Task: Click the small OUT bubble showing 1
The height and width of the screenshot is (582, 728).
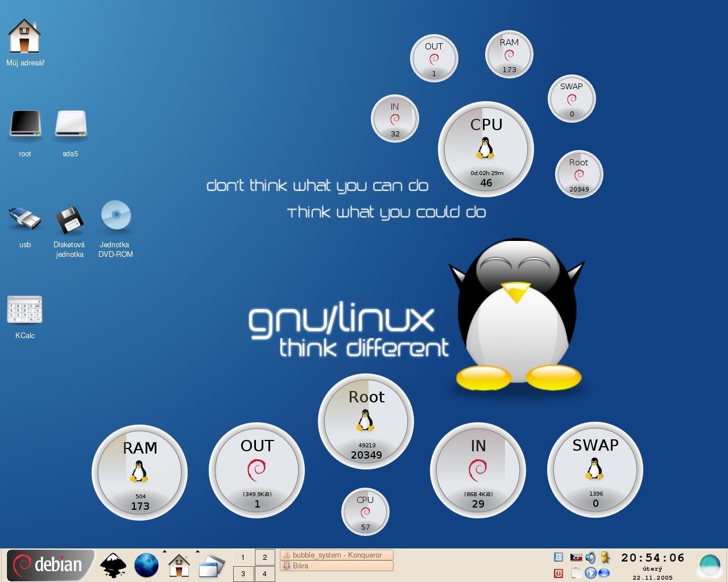Action: point(434,58)
